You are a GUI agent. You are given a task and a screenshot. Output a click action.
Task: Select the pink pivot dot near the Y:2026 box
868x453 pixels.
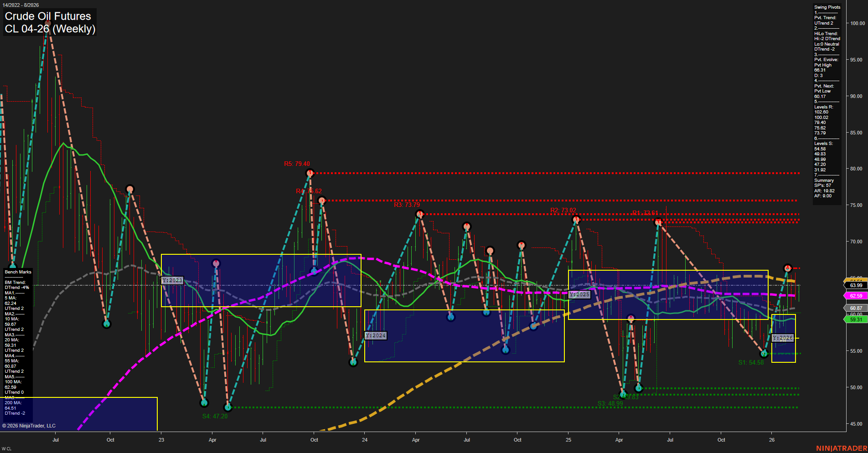tap(787, 268)
